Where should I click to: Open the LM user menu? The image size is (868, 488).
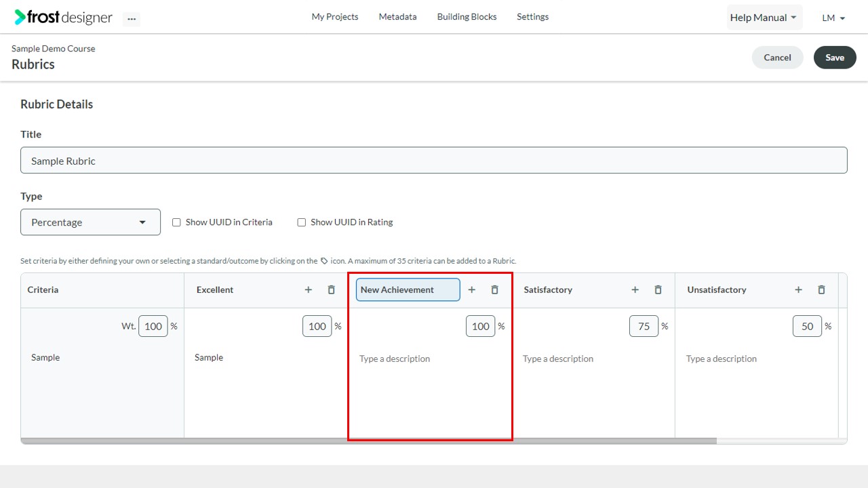[x=833, y=18]
